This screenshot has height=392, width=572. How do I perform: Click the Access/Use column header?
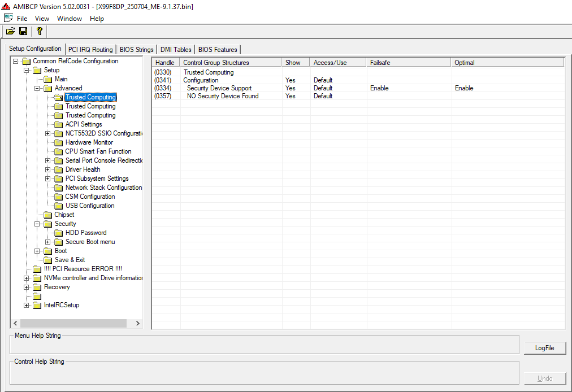[338, 63]
